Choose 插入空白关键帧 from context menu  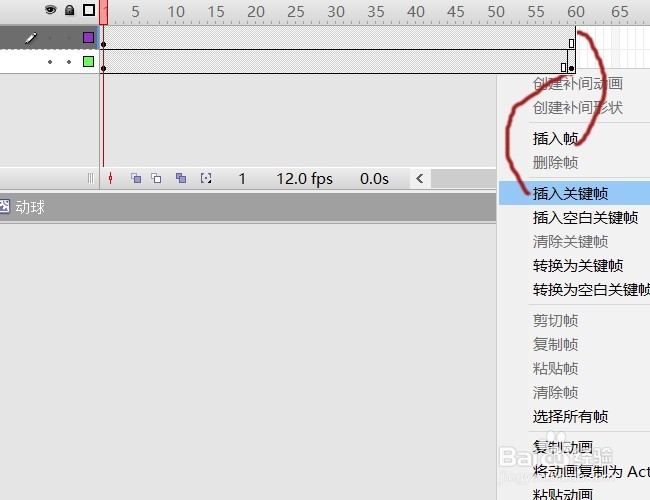[x=585, y=217]
